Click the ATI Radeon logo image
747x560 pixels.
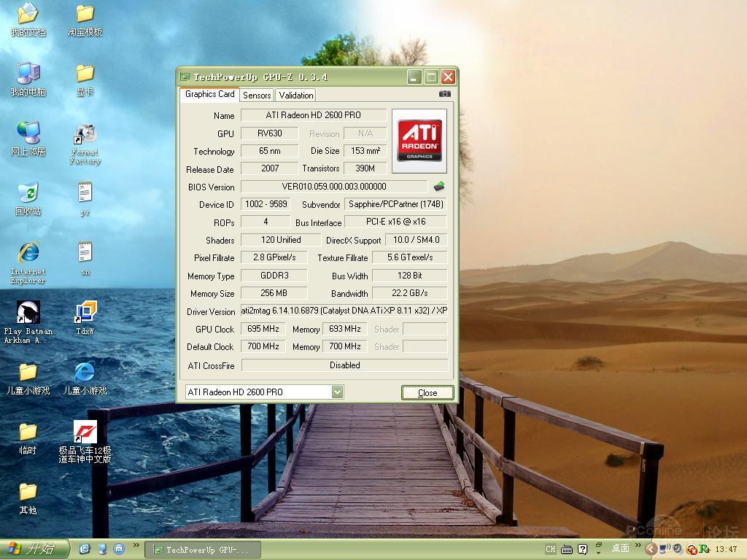[419, 141]
